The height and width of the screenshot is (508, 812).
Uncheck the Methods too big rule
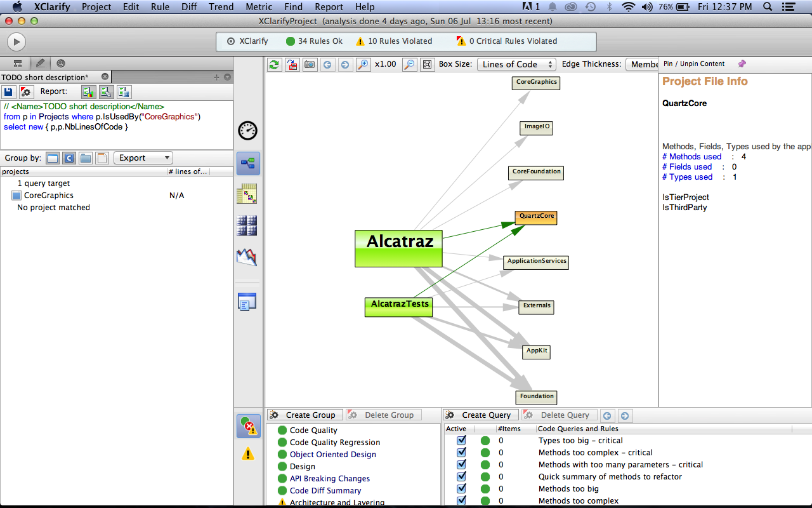[x=461, y=488]
